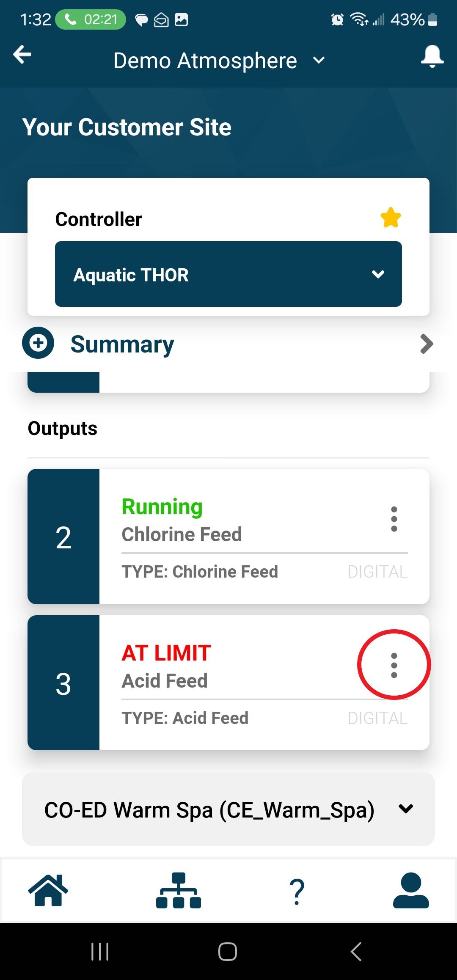This screenshot has height=980, width=457.
Task: Open the help question mark
Action: pyautogui.click(x=297, y=891)
